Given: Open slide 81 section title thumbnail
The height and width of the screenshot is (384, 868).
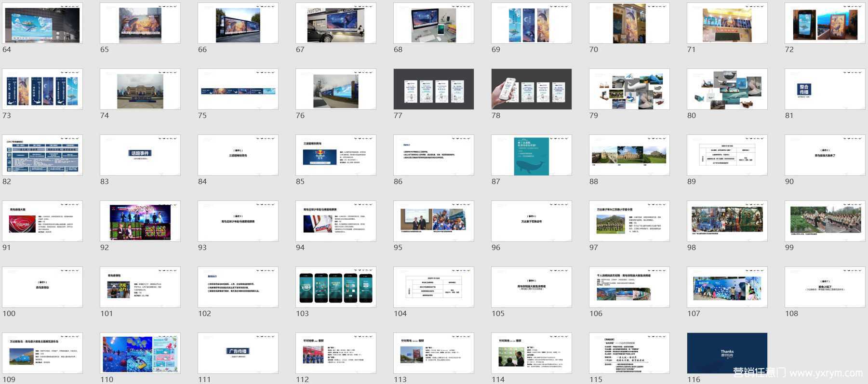Looking at the screenshot, I should 825,89.
